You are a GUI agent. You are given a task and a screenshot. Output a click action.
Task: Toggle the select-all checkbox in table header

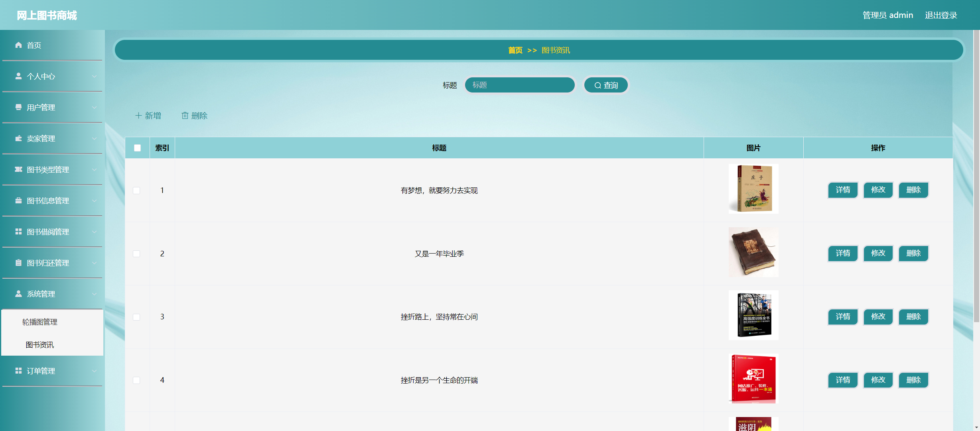[x=137, y=148]
